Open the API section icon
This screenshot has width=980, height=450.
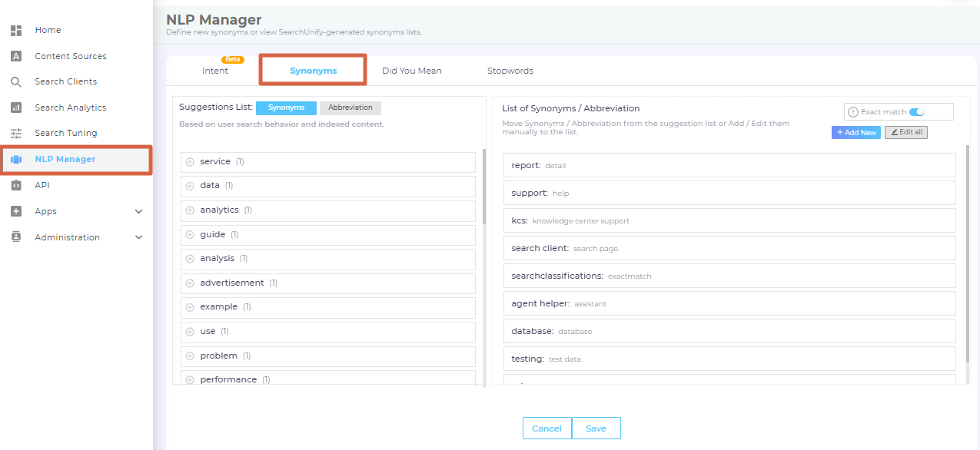[16, 185]
